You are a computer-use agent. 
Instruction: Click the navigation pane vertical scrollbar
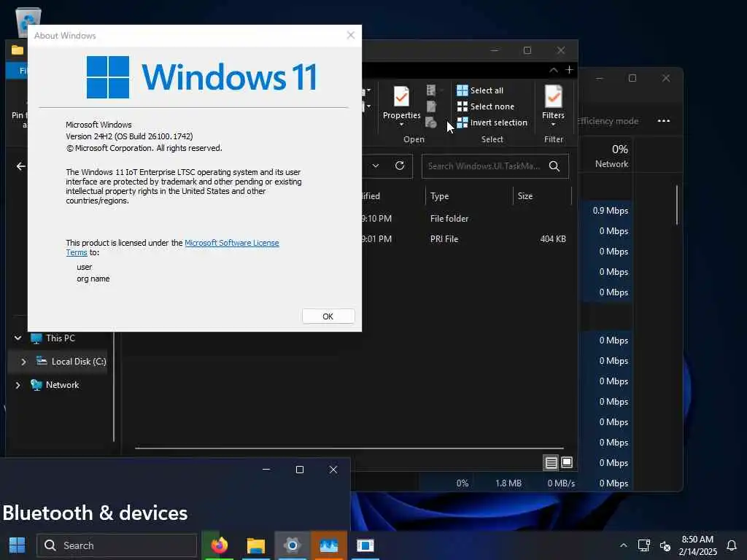(114, 386)
